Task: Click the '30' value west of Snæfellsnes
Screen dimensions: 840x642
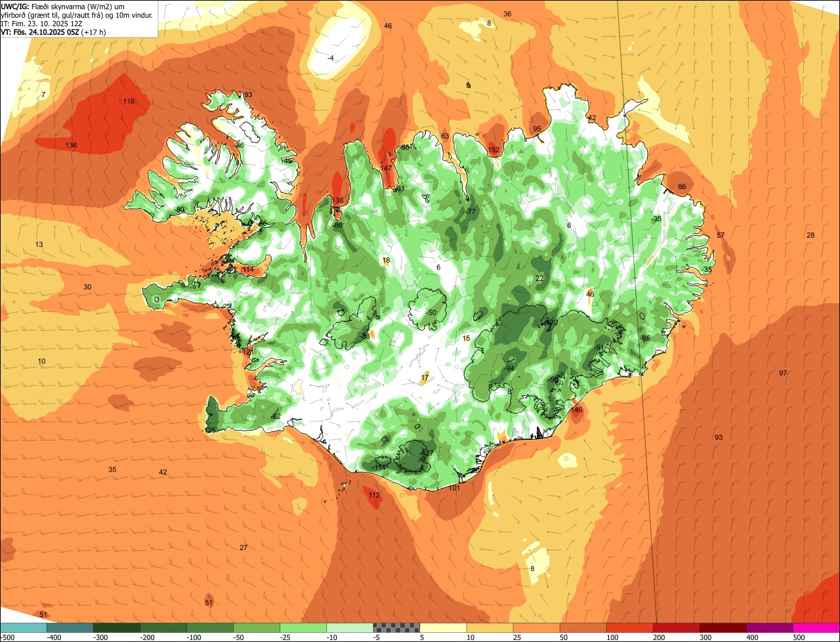Action: pyautogui.click(x=87, y=287)
